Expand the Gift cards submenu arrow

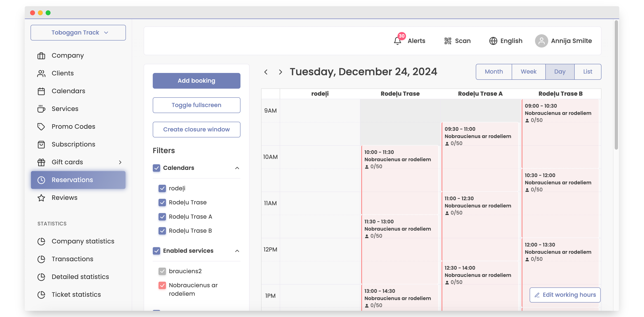120,162
